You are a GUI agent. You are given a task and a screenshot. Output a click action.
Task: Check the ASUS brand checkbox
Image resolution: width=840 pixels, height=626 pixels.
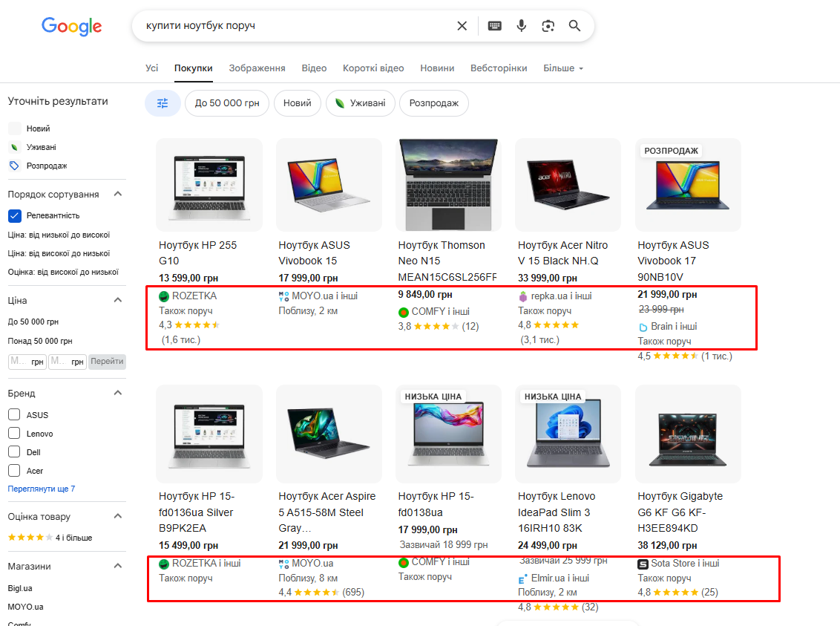tap(14, 415)
